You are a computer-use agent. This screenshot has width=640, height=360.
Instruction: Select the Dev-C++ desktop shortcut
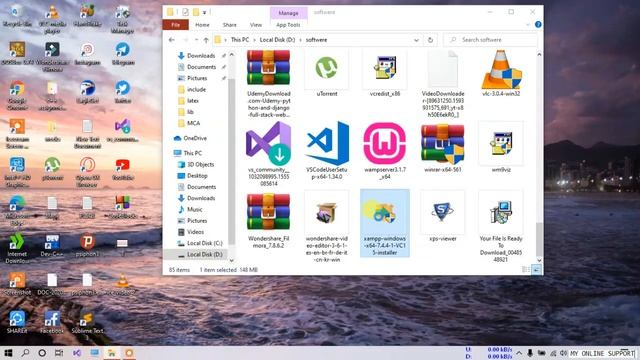coord(52,245)
